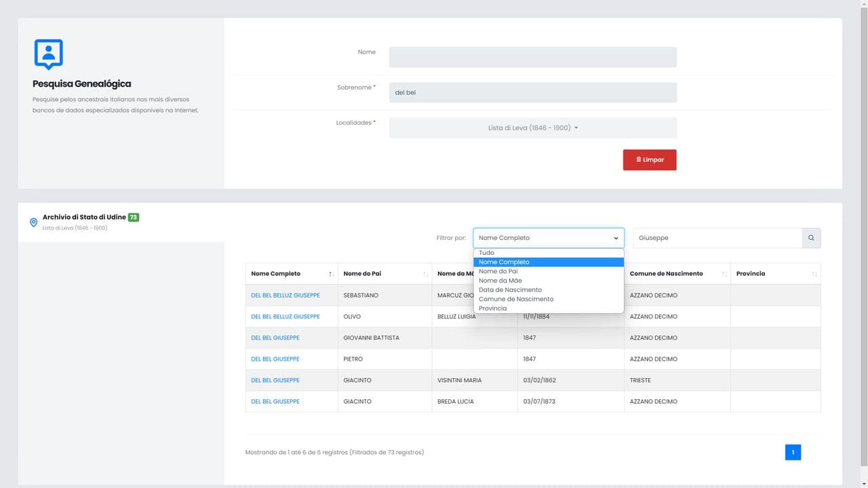Click the search magnifier icon button

pos(811,238)
